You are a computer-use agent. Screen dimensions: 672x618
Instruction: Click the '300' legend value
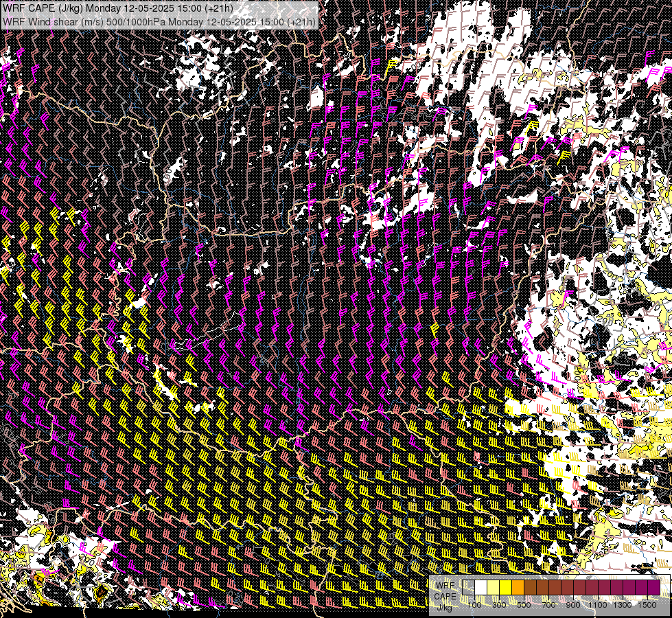click(499, 605)
